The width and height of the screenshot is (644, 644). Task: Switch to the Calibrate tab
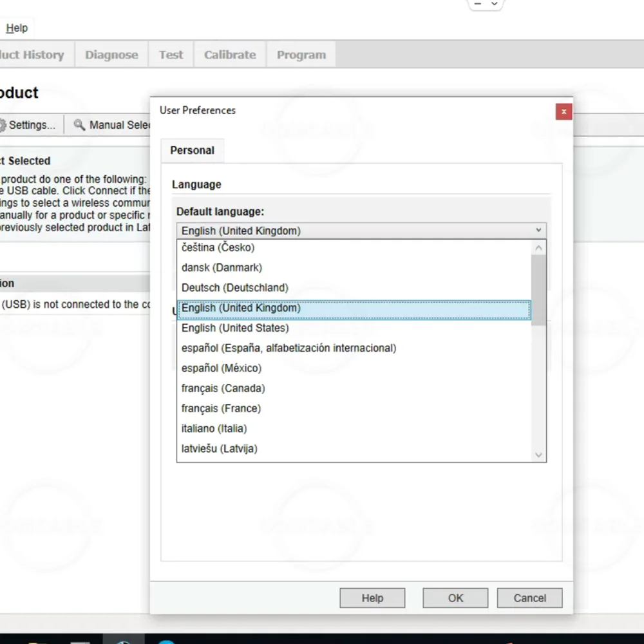[230, 55]
